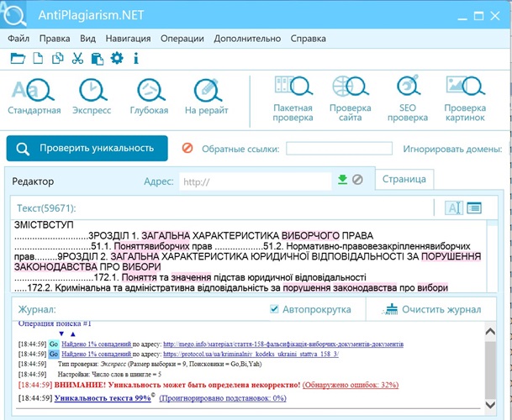Select the Экспресс check mode

92,97
